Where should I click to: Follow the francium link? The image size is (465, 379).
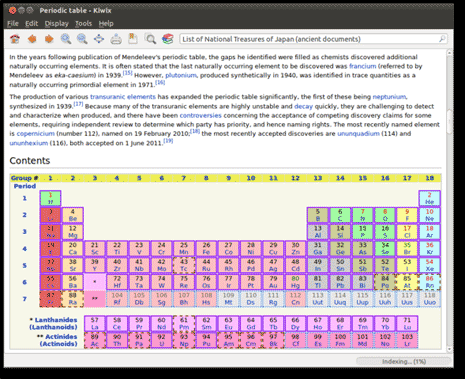[363, 66]
